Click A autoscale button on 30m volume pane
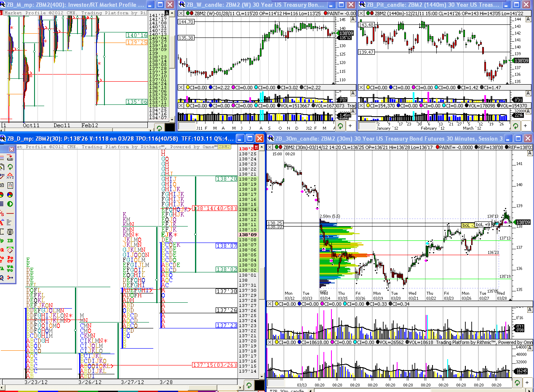 (x=530, y=348)
